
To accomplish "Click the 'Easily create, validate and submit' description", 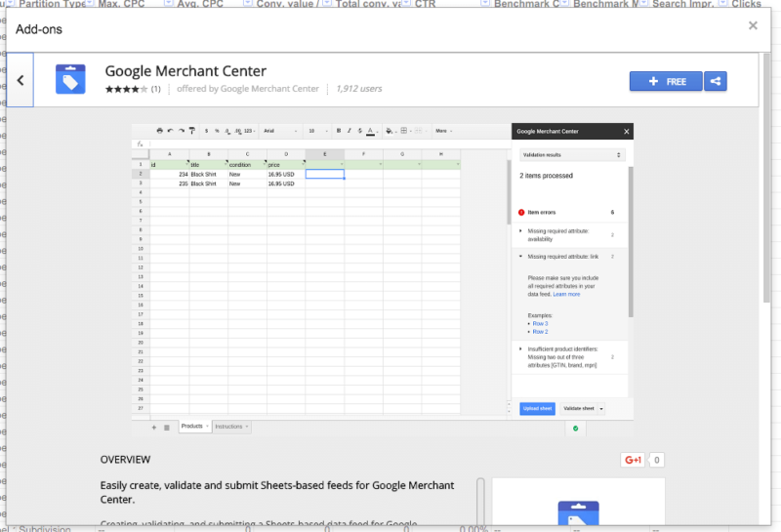I will (x=277, y=492).
